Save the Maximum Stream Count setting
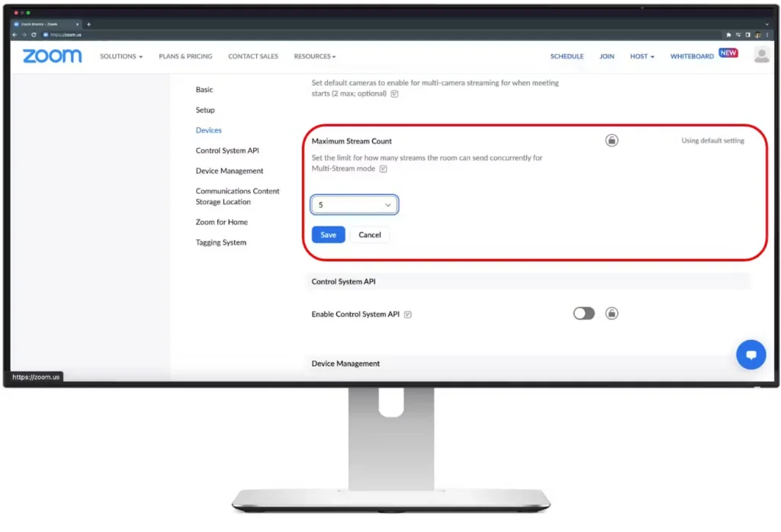This screenshot has height=532, width=781. 328,235
